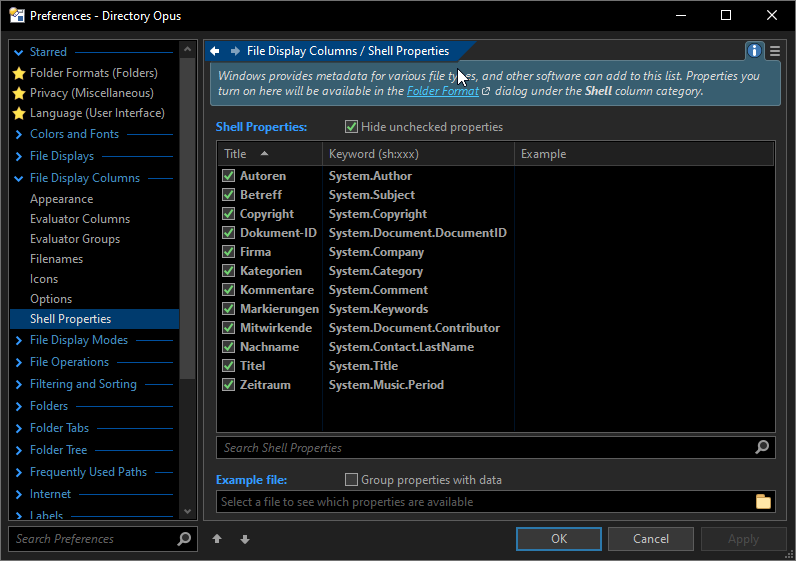Viewport: 796px width, 561px height.
Task: Uncheck the Zeitraum property
Action: pyautogui.click(x=228, y=384)
